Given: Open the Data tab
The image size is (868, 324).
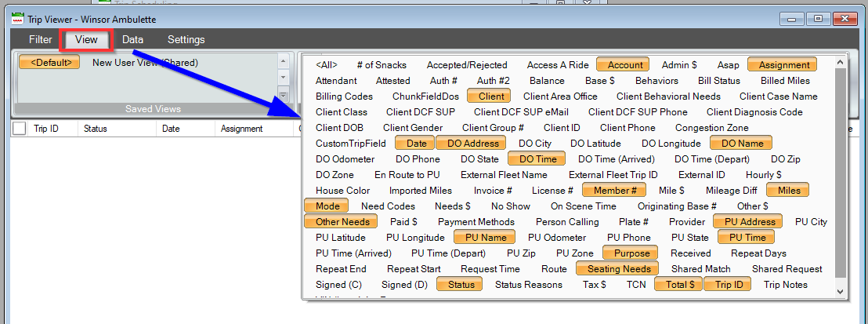Looking at the screenshot, I should click(133, 39).
